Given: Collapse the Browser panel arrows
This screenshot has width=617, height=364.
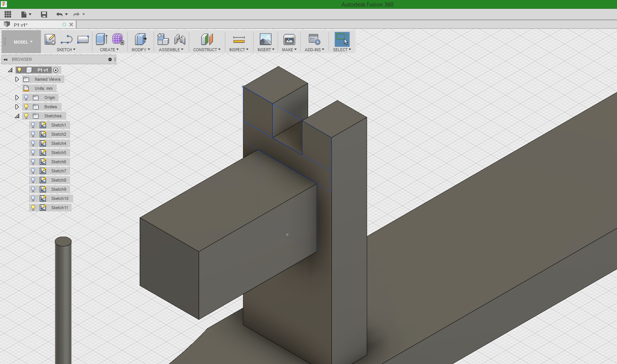Looking at the screenshot, I should (5, 60).
